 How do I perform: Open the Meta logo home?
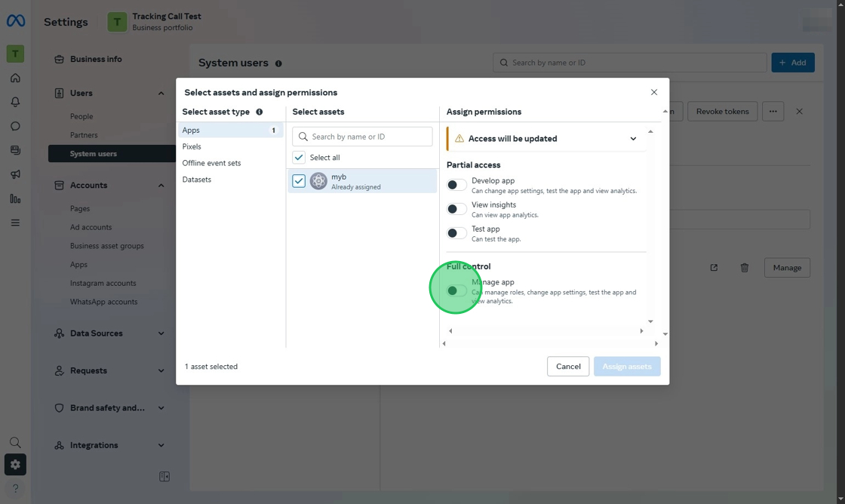pyautogui.click(x=15, y=21)
